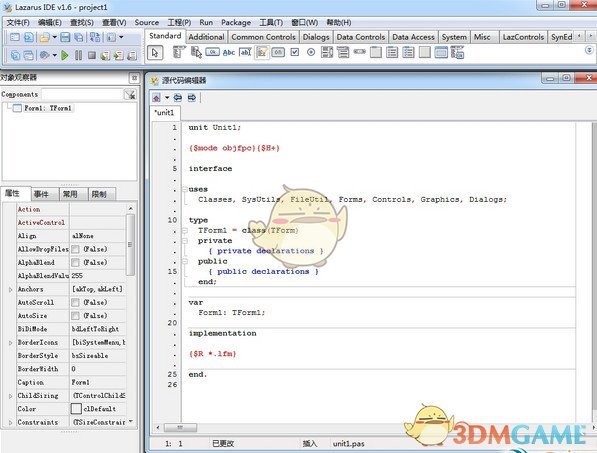The width and height of the screenshot is (597, 453).
Task: Switch to the Common Controls tab
Action: click(263, 37)
